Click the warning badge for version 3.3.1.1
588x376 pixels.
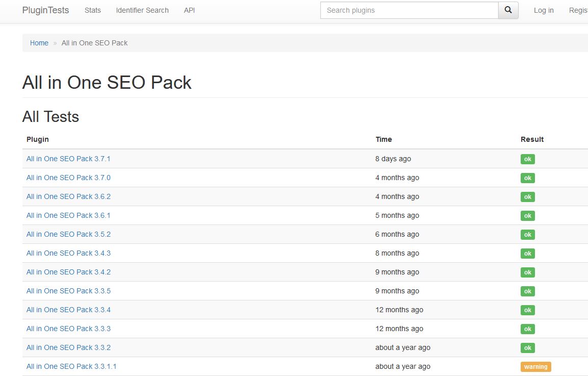(x=535, y=367)
